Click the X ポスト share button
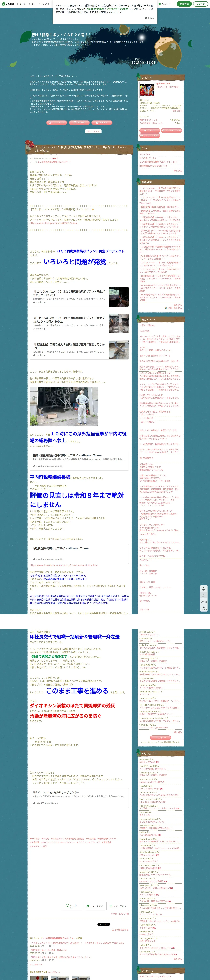Image resolution: width=210 pixels, height=980 pixels. pyautogui.click(x=104, y=924)
